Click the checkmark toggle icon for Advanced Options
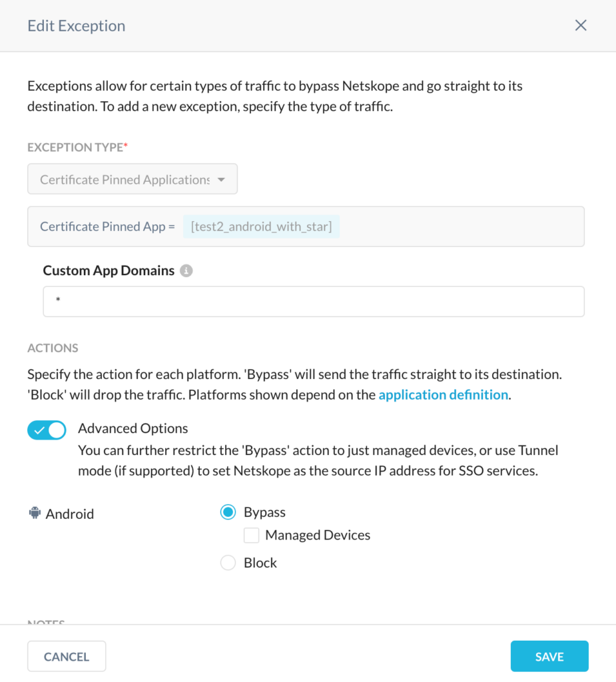This screenshot has width=616, height=682. [39, 430]
